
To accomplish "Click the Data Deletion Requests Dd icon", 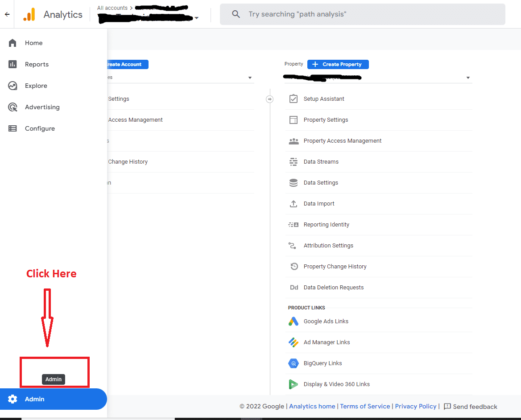I will pos(294,288).
